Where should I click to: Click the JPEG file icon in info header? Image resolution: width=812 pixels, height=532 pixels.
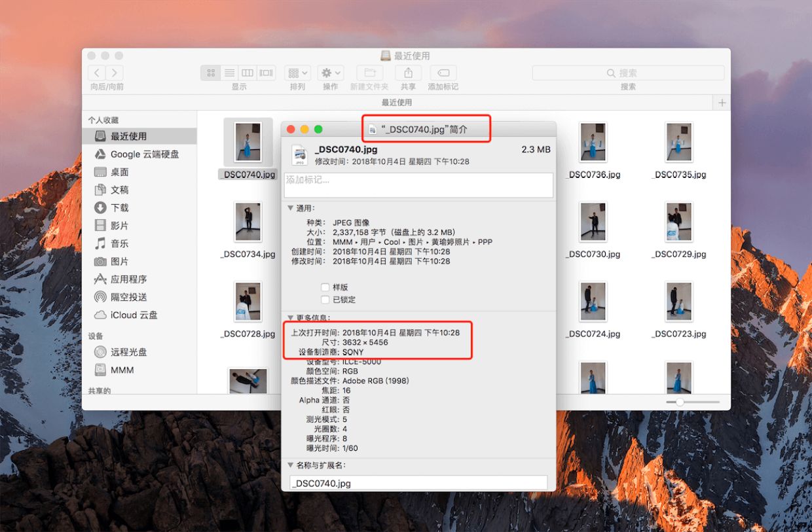(300, 155)
